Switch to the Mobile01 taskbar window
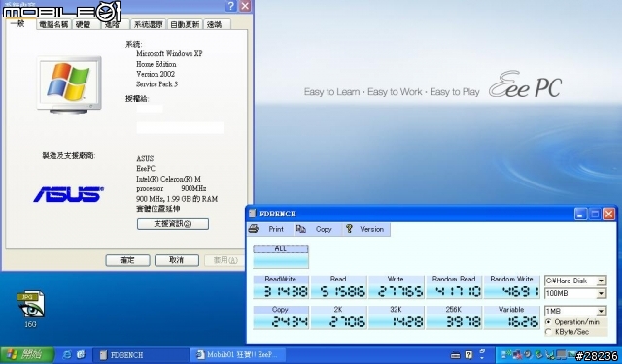622x364 pixels. pyautogui.click(x=238, y=355)
